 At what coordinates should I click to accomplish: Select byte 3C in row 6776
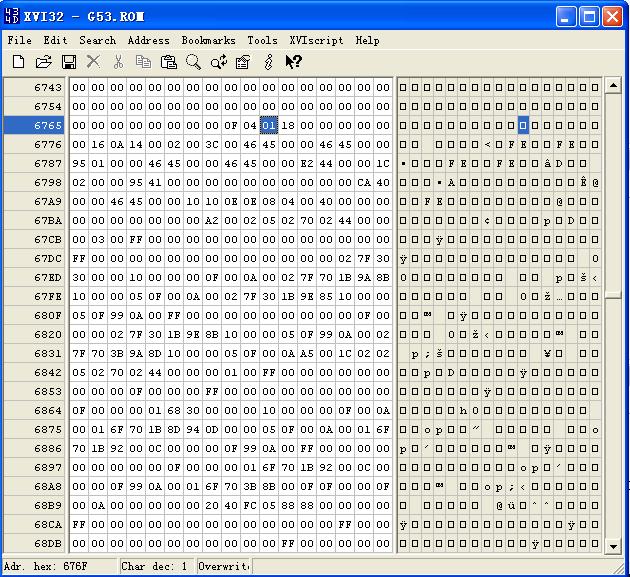tap(212, 144)
